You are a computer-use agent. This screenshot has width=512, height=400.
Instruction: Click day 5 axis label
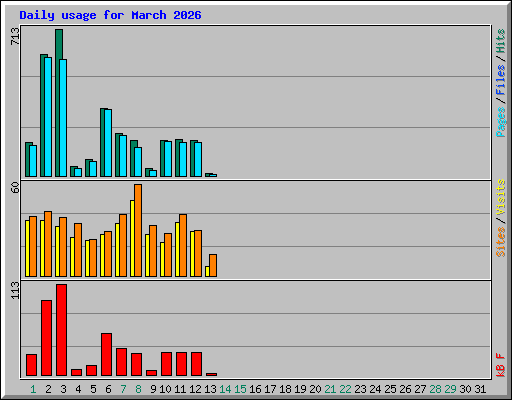click(x=93, y=389)
